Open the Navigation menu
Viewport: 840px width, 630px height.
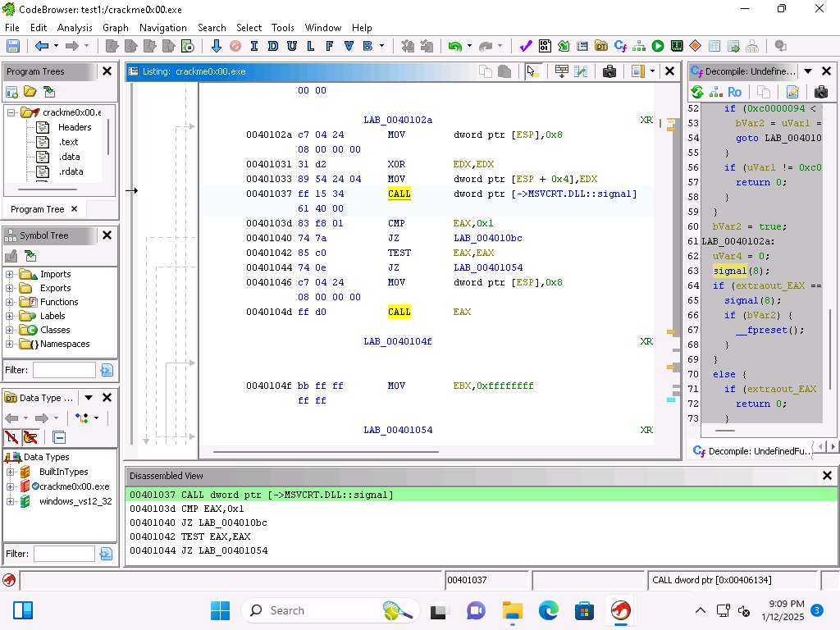[x=162, y=27]
